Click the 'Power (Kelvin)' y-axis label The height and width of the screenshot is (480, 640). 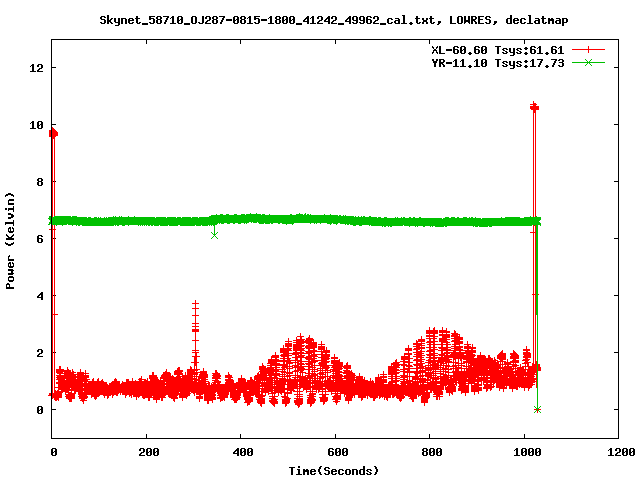click(x=11, y=239)
